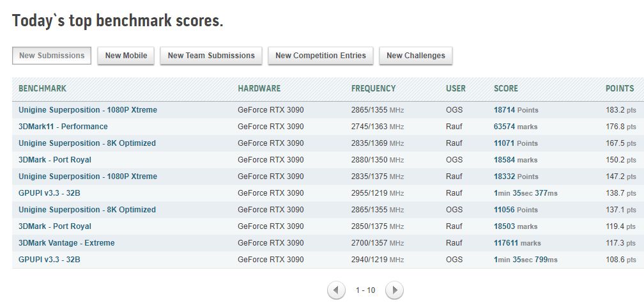Screen dimensions: 644x307
Task: Open the New Team Submissions tab
Action: coord(211,56)
